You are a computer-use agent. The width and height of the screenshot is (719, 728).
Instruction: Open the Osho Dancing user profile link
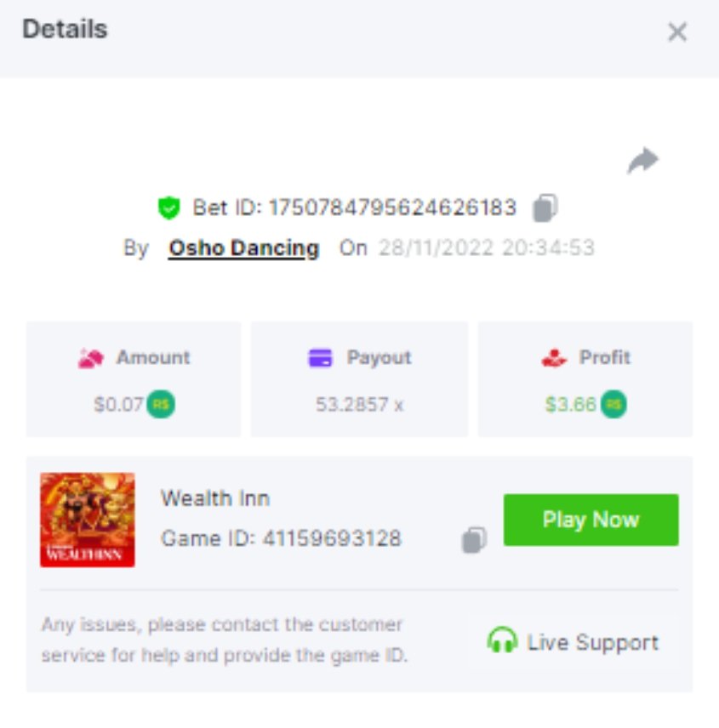click(244, 248)
